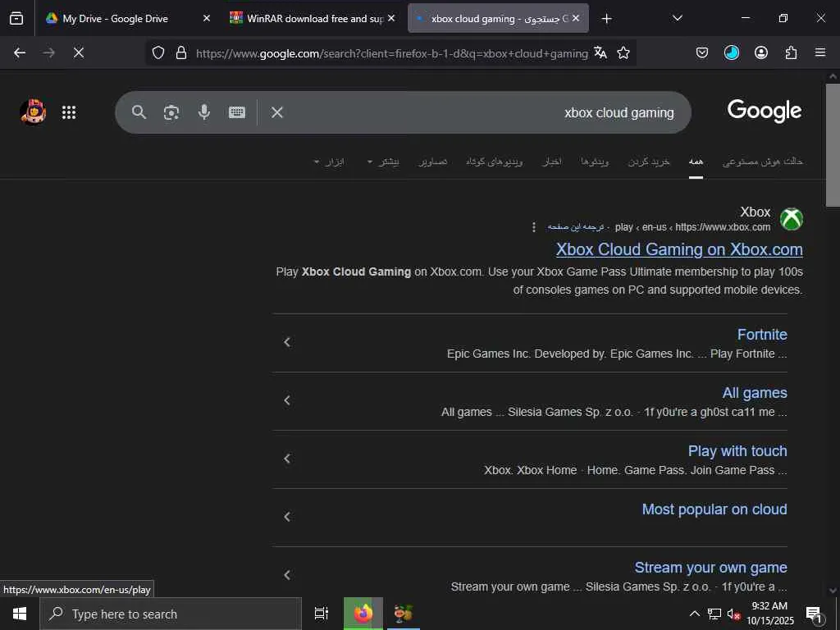The width and height of the screenshot is (840, 630).
Task: Open Google apps grid
Action: [69, 112]
